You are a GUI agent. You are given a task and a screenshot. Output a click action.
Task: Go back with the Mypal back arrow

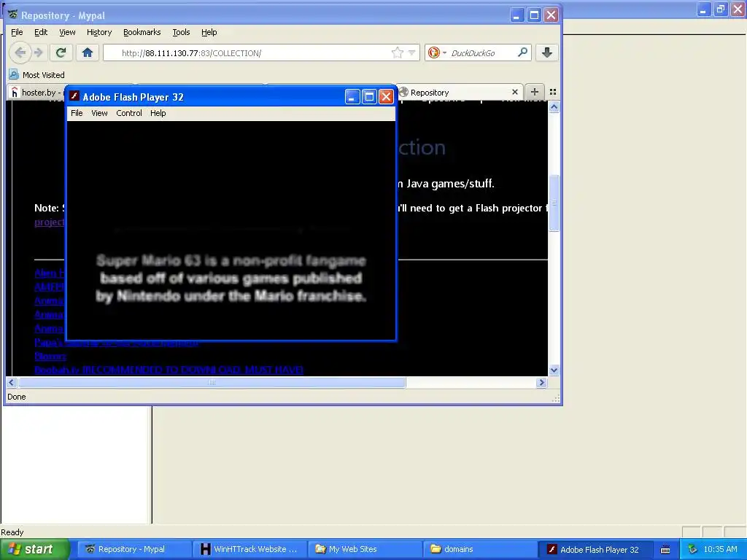click(20, 52)
